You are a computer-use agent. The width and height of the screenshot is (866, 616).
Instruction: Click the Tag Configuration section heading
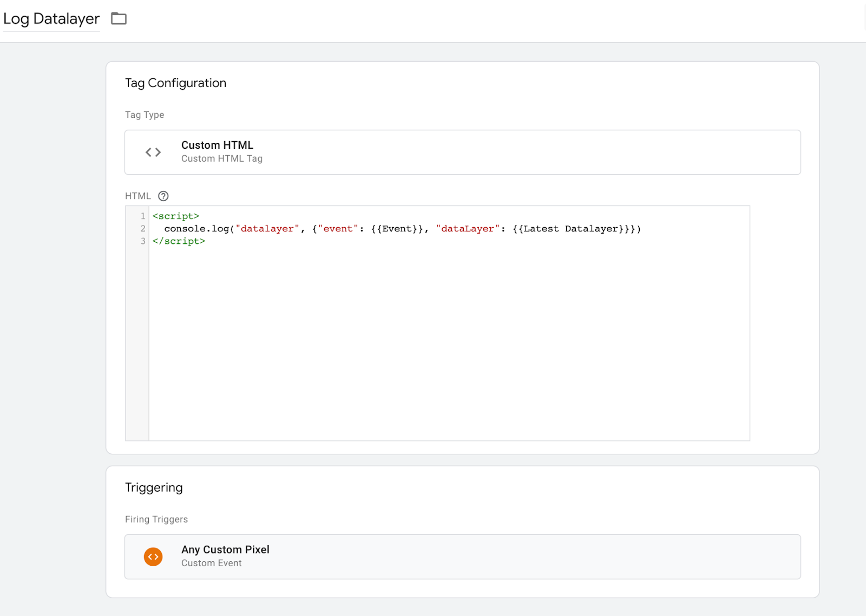[x=175, y=83]
